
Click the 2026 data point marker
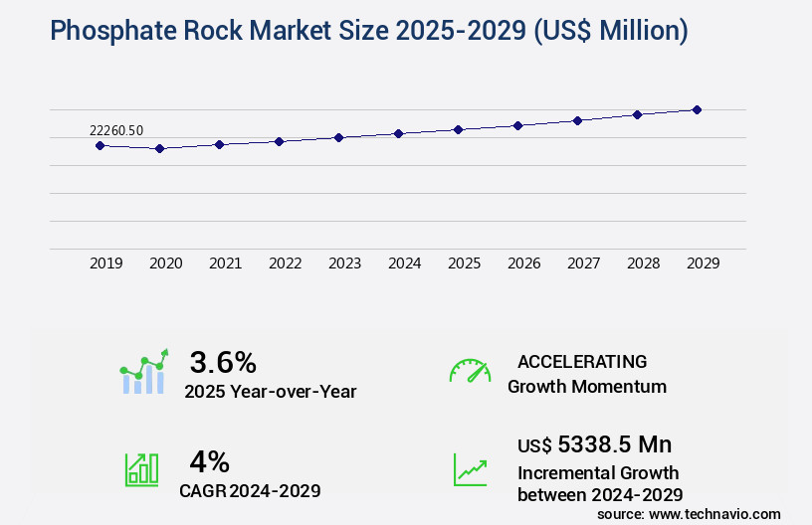point(517,125)
